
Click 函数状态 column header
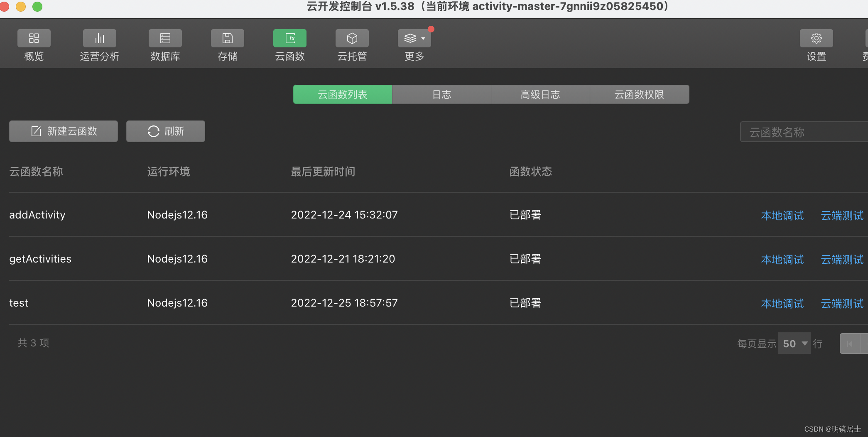coord(531,172)
